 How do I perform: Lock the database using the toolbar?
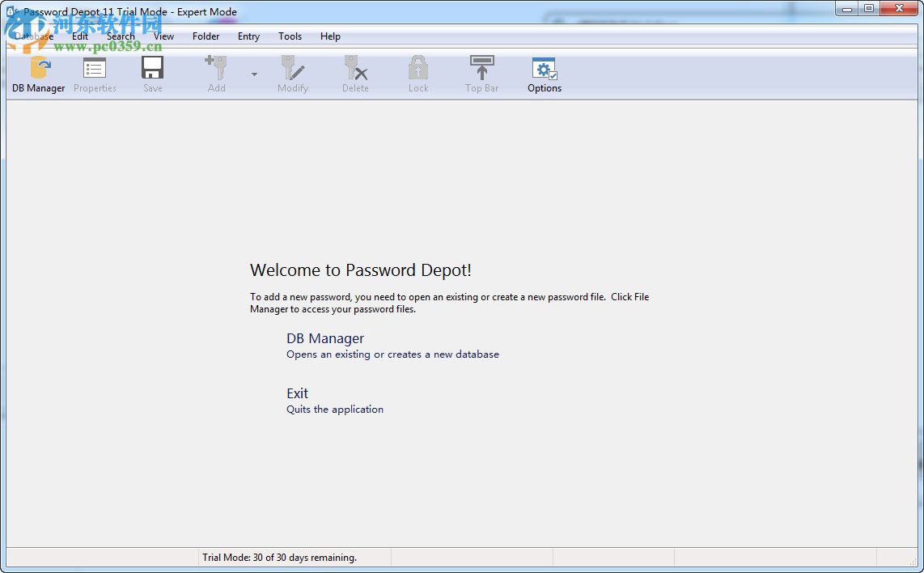click(417, 73)
